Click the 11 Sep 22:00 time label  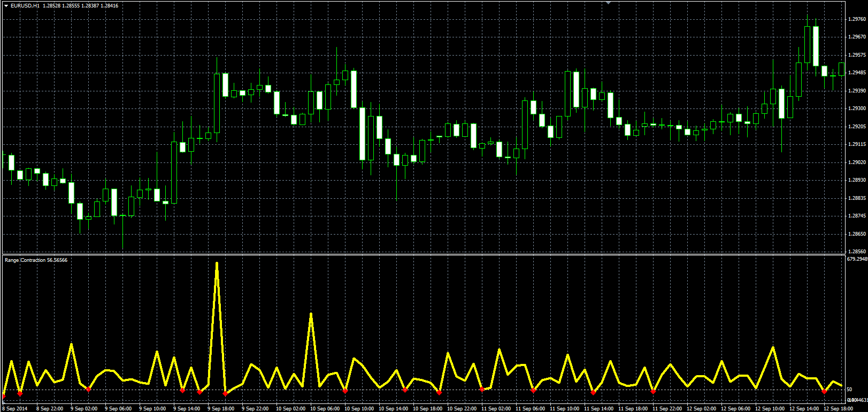[667, 409]
